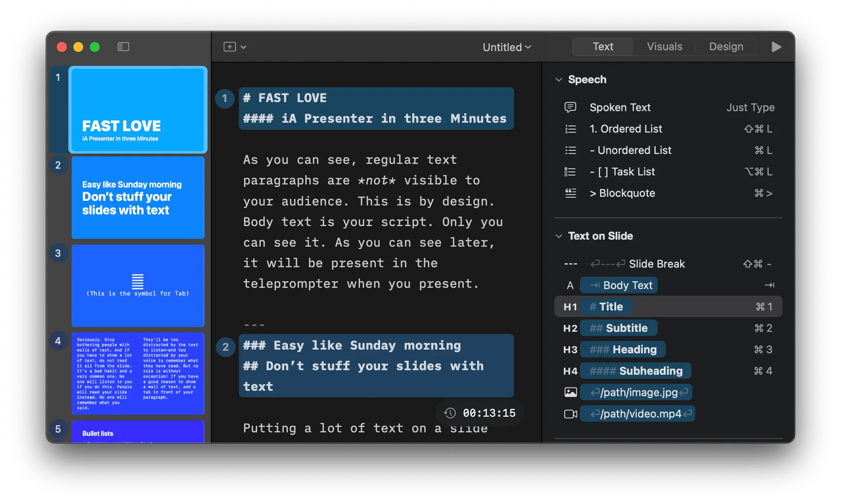Select slide 2 Don't stuff your slides thumbnail
Viewport: 841px width, 504px height.
pyautogui.click(x=138, y=198)
